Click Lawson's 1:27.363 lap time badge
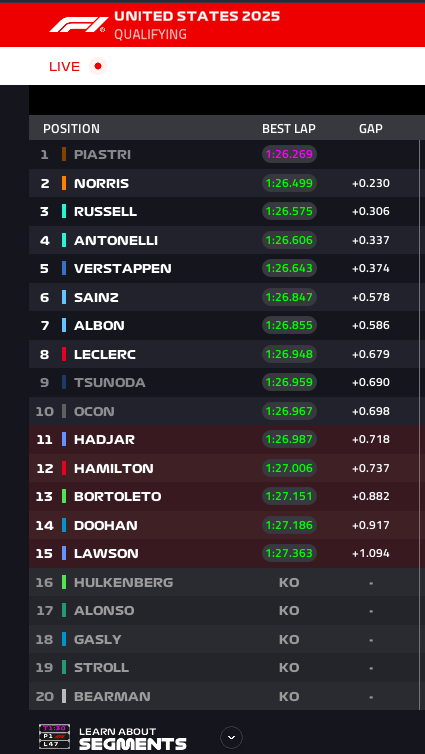This screenshot has width=425, height=754. [289, 553]
